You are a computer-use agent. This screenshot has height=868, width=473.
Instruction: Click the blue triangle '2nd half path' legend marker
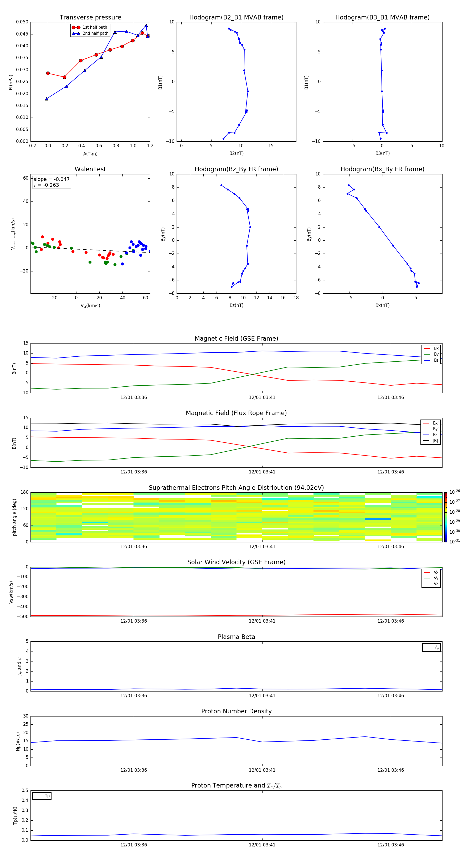(76, 33)
